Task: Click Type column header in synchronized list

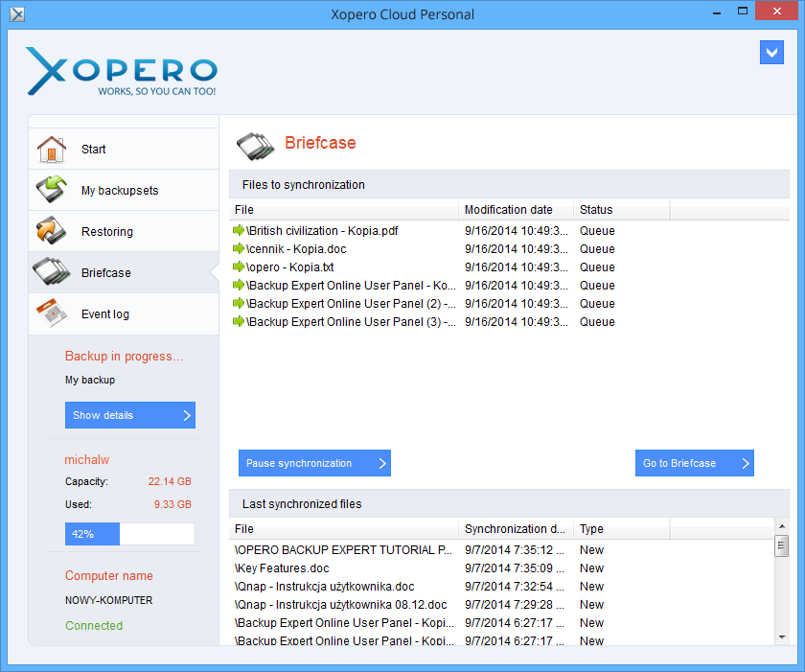Action: (622, 529)
